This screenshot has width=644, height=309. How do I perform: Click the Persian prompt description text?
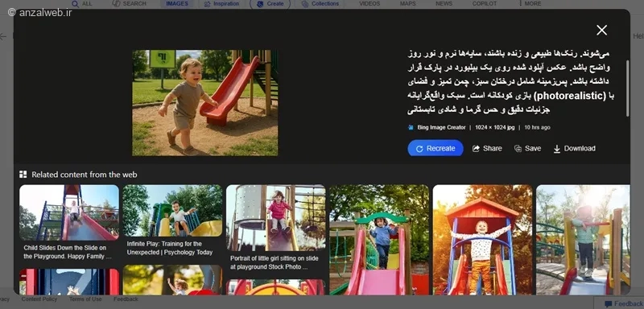511,81
